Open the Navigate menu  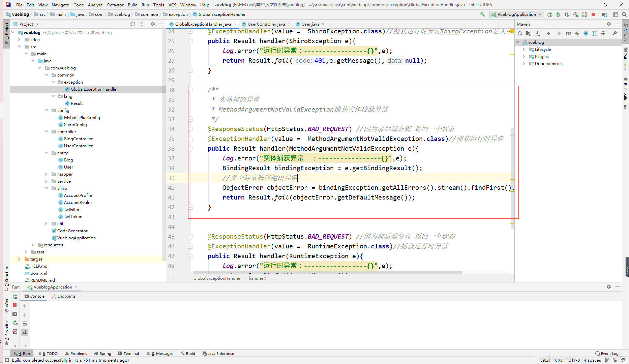pyautogui.click(x=60, y=5)
